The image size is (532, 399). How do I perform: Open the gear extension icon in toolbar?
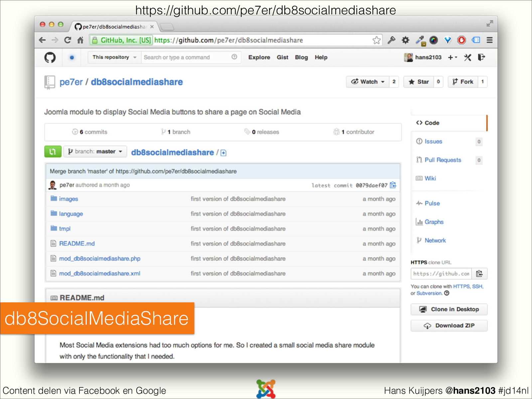pos(405,40)
